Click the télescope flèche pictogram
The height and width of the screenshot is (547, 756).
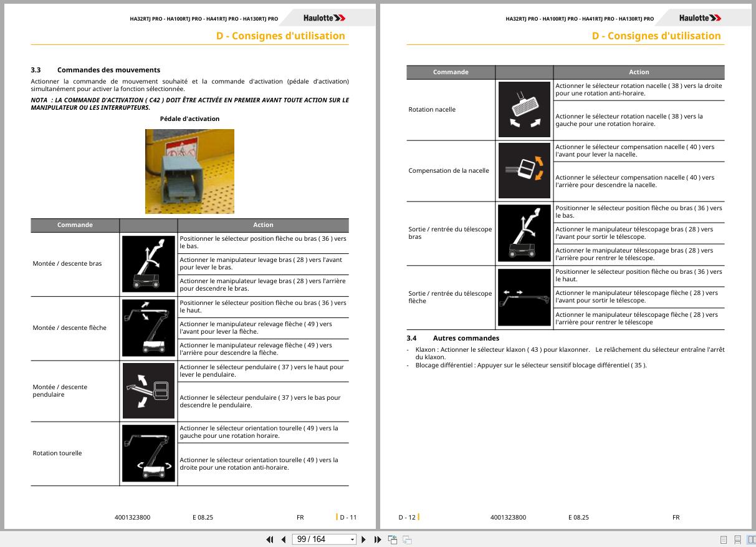(x=524, y=298)
